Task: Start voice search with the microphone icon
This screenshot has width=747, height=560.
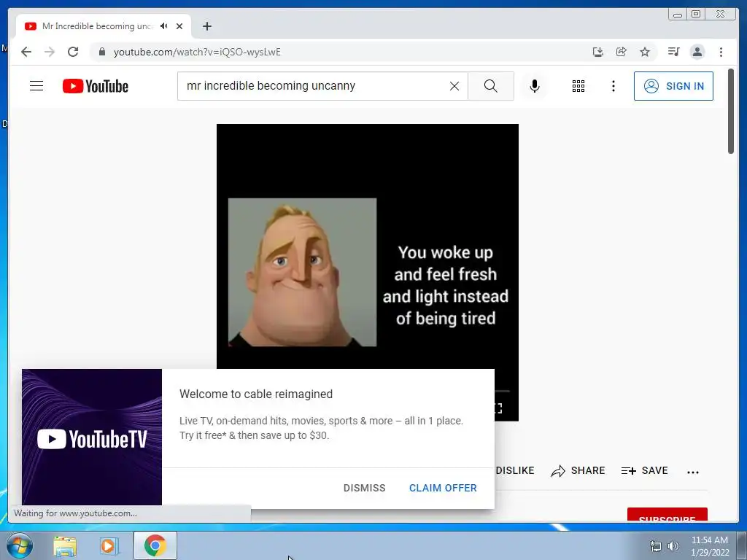Action: (x=535, y=86)
